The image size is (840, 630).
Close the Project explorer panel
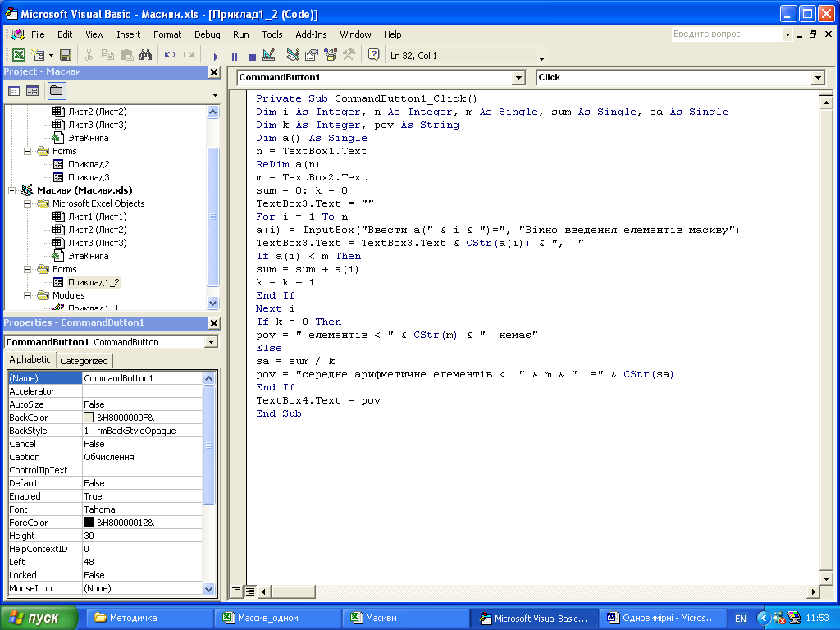coord(214,72)
